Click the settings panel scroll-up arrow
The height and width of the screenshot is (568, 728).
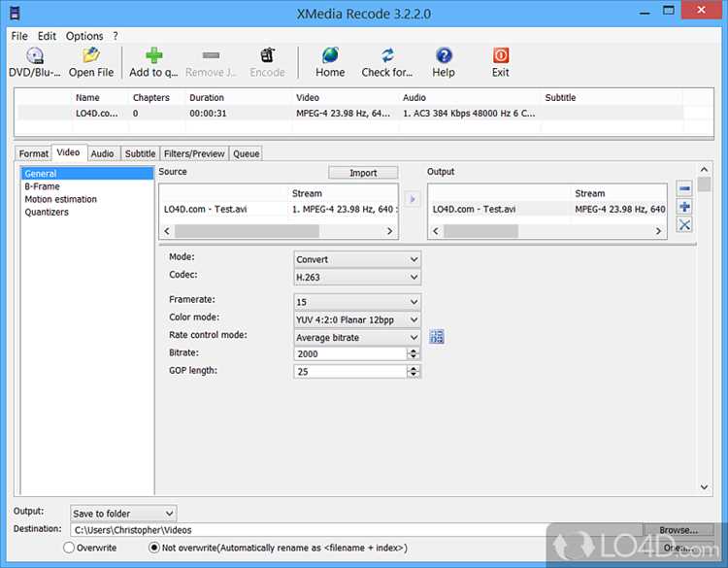tap(704, 170)
